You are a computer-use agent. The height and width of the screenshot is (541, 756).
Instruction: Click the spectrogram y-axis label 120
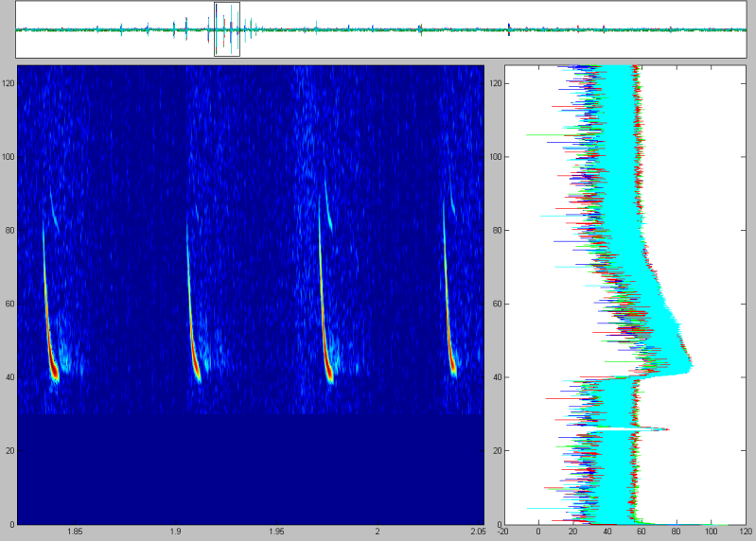pos(9,83)
